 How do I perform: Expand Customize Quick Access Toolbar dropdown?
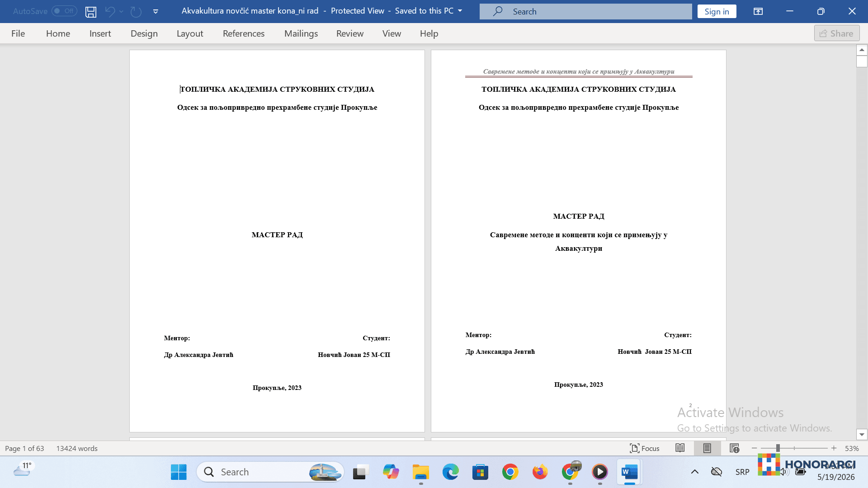click(156, 11)
